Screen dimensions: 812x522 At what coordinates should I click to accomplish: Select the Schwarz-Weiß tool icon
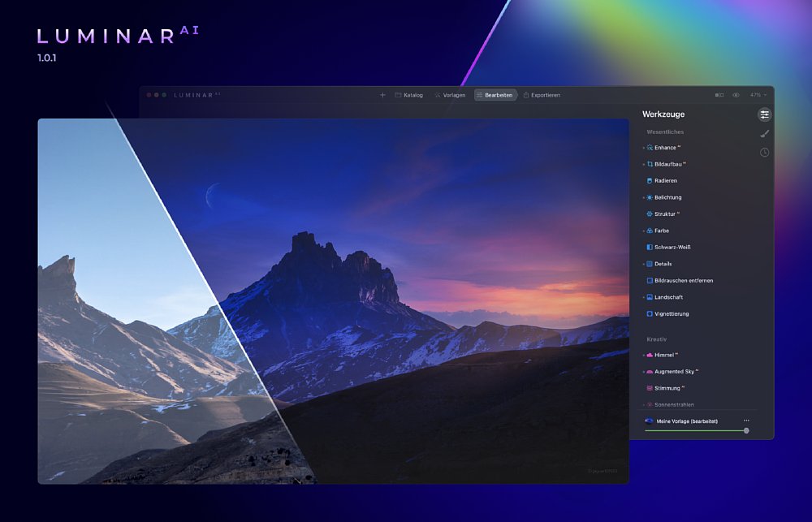click(650, 247)
